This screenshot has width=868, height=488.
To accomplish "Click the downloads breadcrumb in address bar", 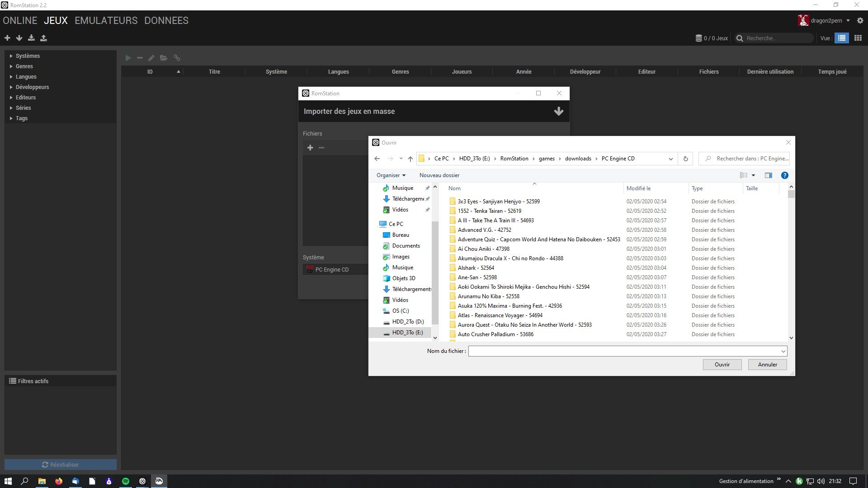I will click(578, 159).
